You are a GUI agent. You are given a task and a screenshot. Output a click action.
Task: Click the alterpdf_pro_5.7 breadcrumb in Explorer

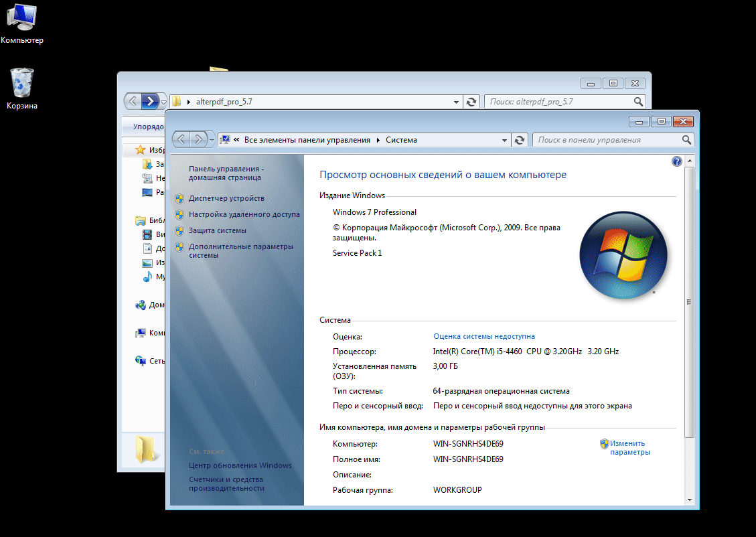[x=224, y=102]
